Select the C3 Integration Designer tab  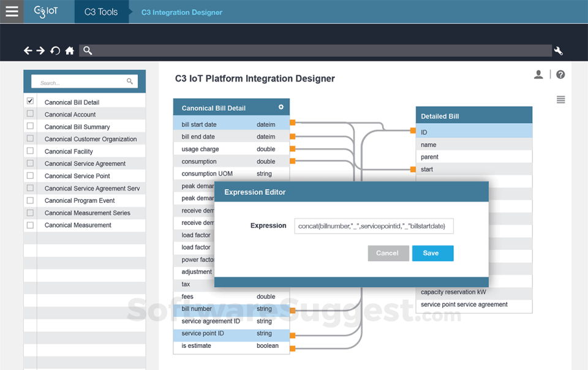[181, 12]
